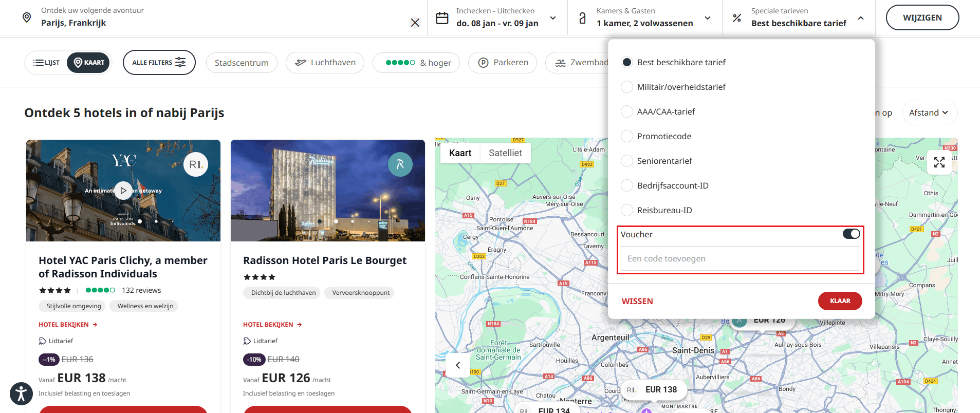Viewport: 980px width, 413px height.
Task: Open HOTEL BEKIJKEN link for Radisson Le Bourget
Action: (272, 325)
